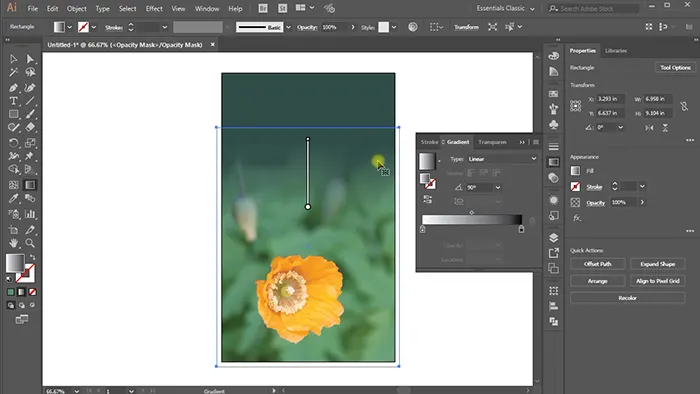
Task: Open Bridge from the Br icon
Action: 263,8
